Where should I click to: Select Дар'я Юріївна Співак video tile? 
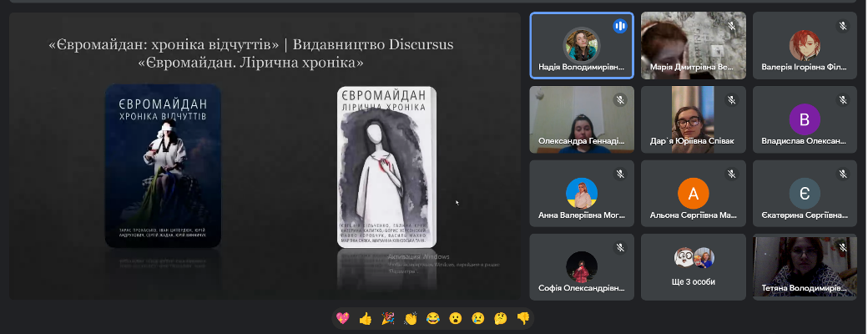click(694, 119)
